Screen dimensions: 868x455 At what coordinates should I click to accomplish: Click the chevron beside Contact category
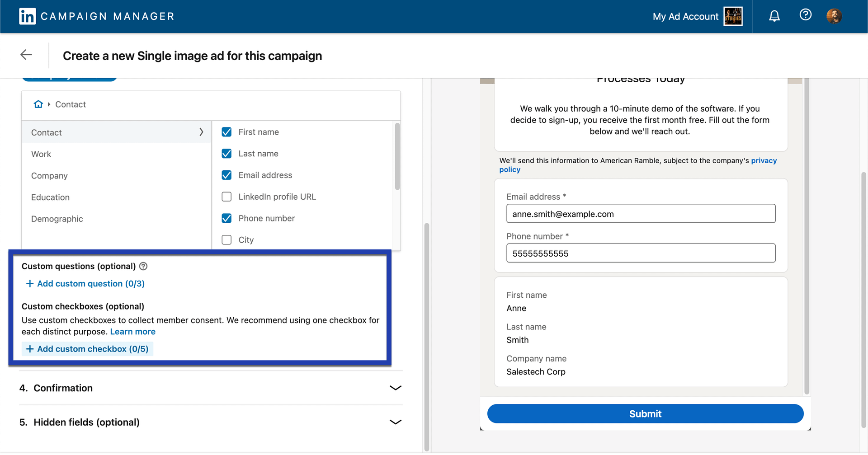[201, 132]
